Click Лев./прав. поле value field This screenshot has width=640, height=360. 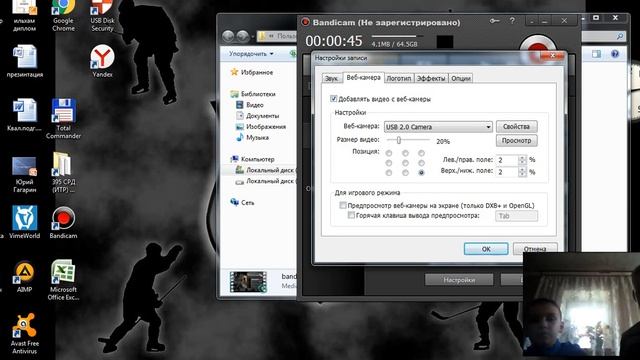pos(507,160)
